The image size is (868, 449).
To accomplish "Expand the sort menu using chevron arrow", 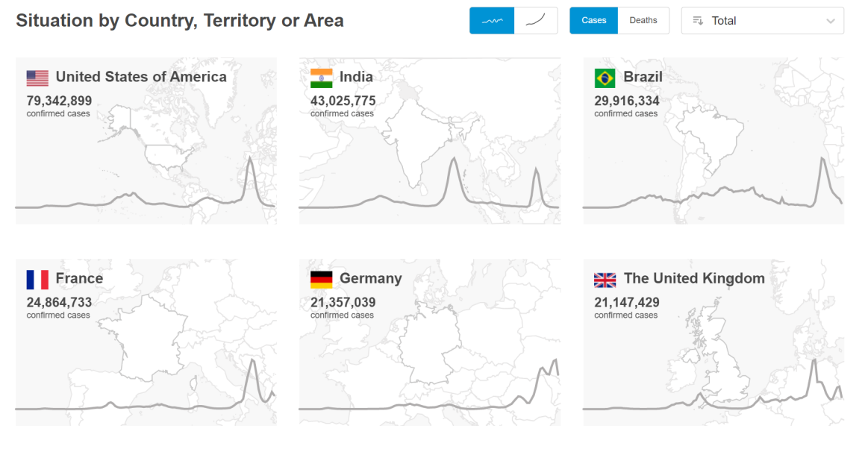I will tap(831, 22).
